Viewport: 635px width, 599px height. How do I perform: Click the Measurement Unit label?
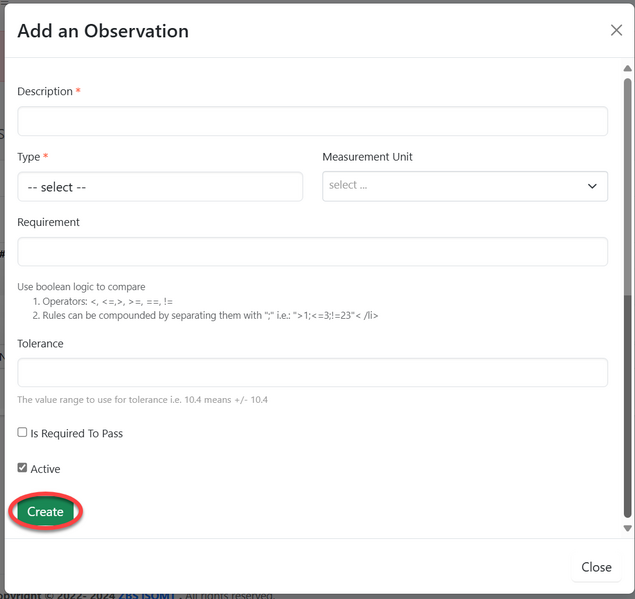coord(367,157)
